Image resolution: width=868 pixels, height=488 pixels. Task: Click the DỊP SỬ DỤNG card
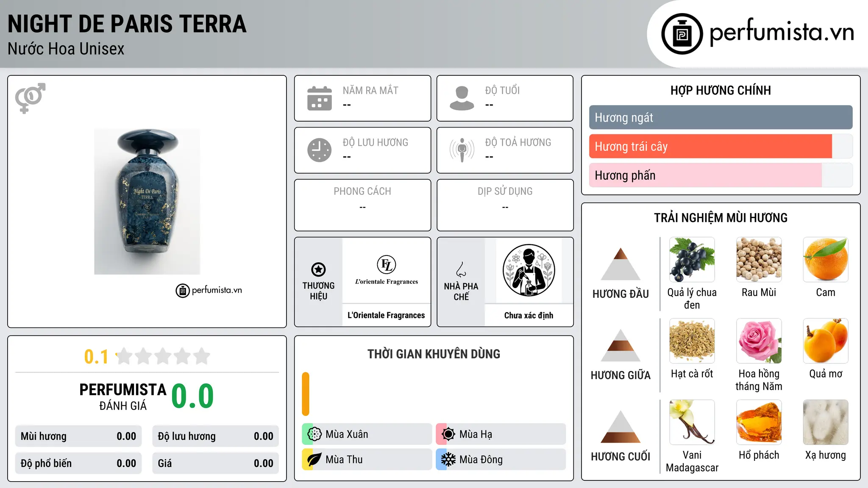[x=505, y=205]
